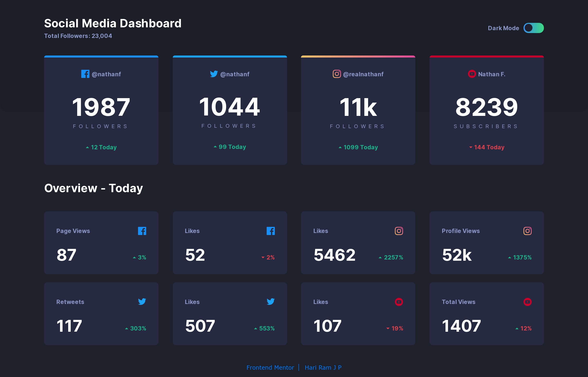The height and width of the screenshot is (377, 588).
Task: Click the Social Media Dashboard heading
Action: point(113,23)
